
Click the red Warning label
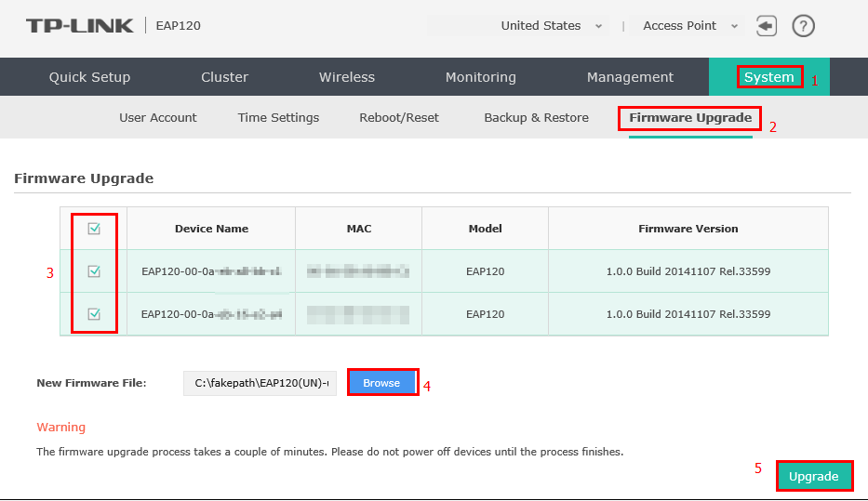point(60,427)
